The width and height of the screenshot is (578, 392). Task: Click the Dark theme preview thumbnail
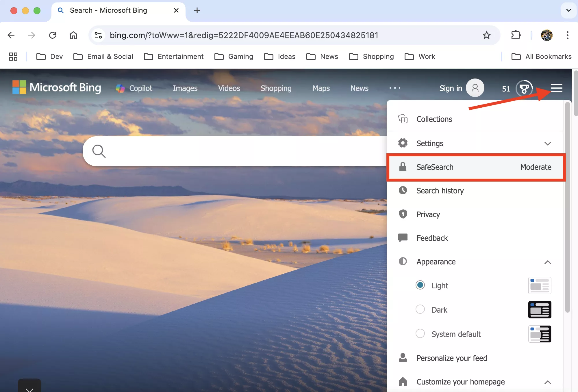click(x=540, y=310)
